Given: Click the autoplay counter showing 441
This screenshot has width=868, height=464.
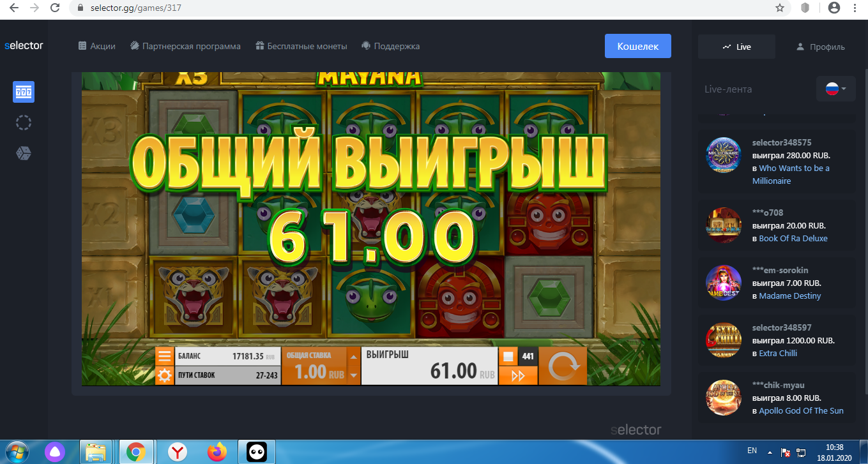Looking at the screenshot, I should 528,356.
